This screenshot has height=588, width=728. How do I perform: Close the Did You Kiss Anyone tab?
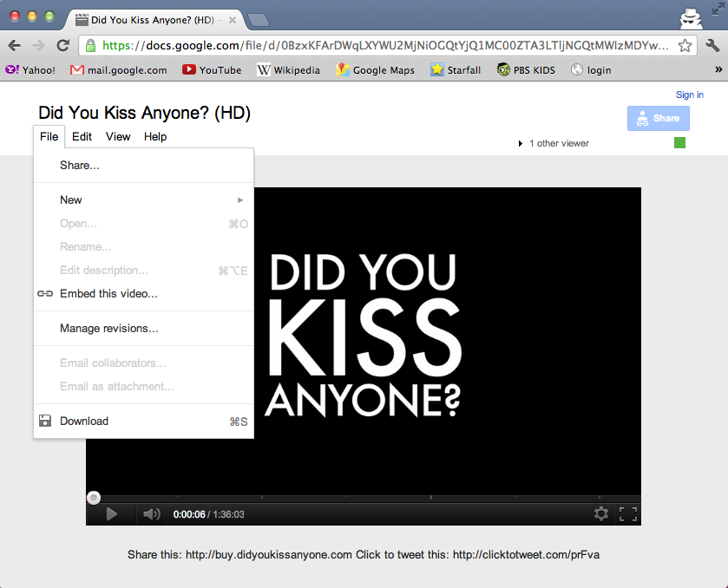click(233, 20)
